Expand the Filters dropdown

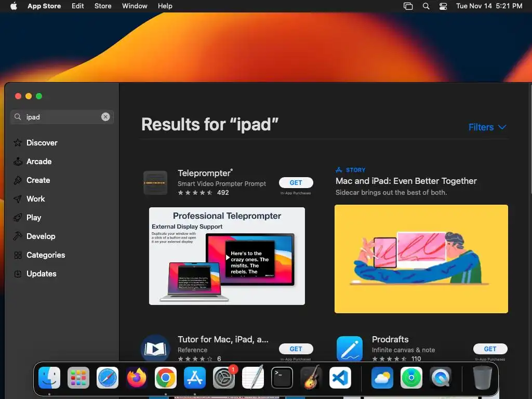pyautogui.click(x=487, y=127)
